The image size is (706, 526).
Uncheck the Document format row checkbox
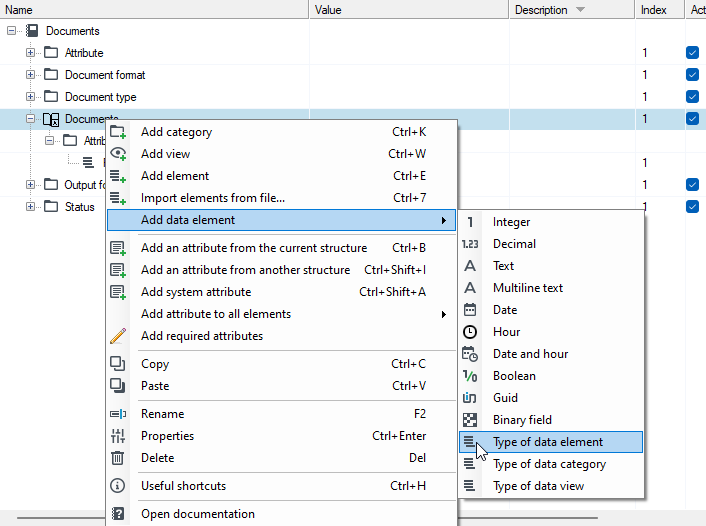[x=692, y=75]
